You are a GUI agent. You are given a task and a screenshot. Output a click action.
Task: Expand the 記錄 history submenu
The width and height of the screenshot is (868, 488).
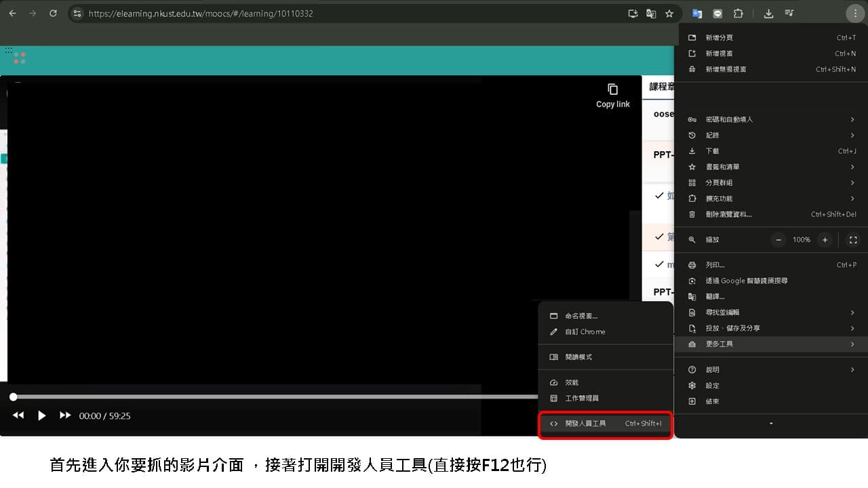pyautogui.click(x=772, y=135)
